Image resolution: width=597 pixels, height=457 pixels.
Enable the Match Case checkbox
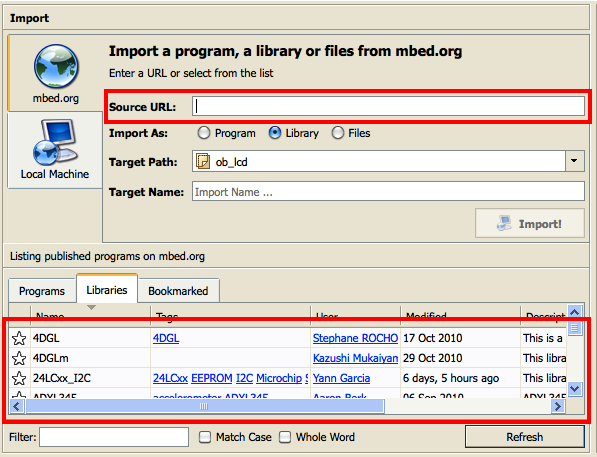pyautogui.click(x=205, y=437)
